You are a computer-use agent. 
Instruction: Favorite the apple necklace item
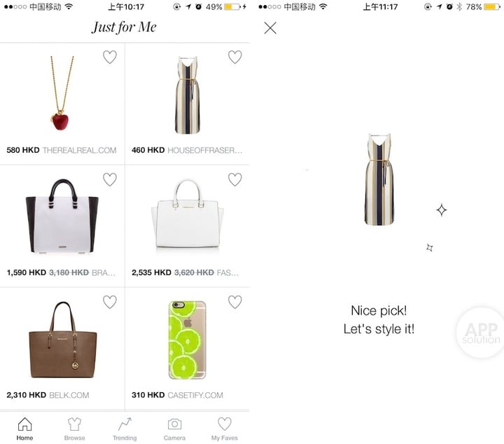pos(110,57)
